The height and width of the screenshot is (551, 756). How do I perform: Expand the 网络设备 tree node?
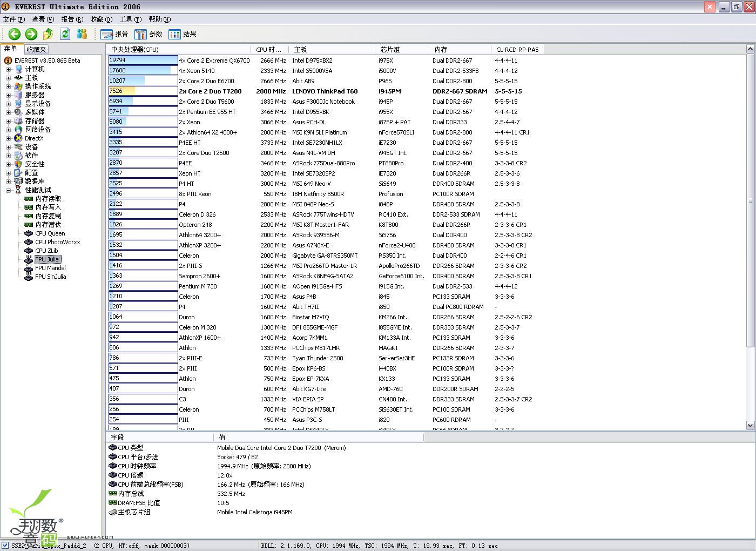(8, 130)
